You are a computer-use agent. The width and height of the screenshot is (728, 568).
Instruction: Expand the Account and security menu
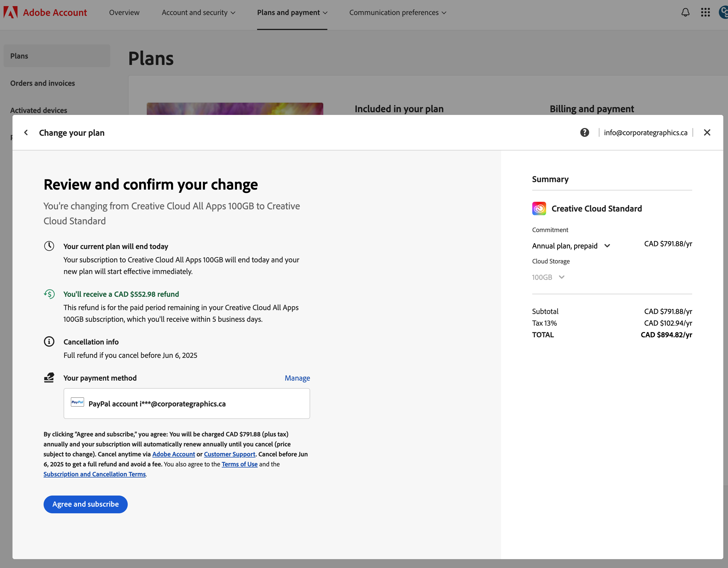click(198, 13)
